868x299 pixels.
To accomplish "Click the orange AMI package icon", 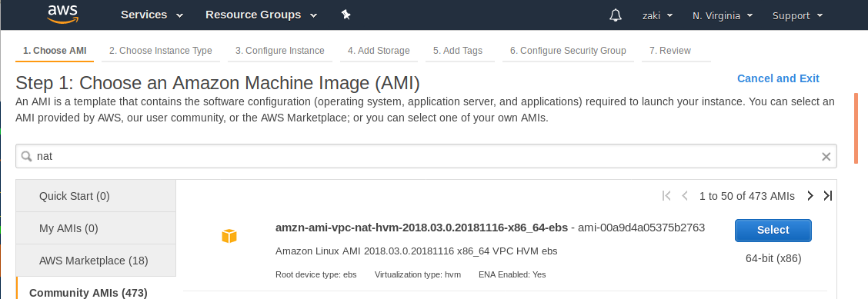I will (x=229, y=236).
